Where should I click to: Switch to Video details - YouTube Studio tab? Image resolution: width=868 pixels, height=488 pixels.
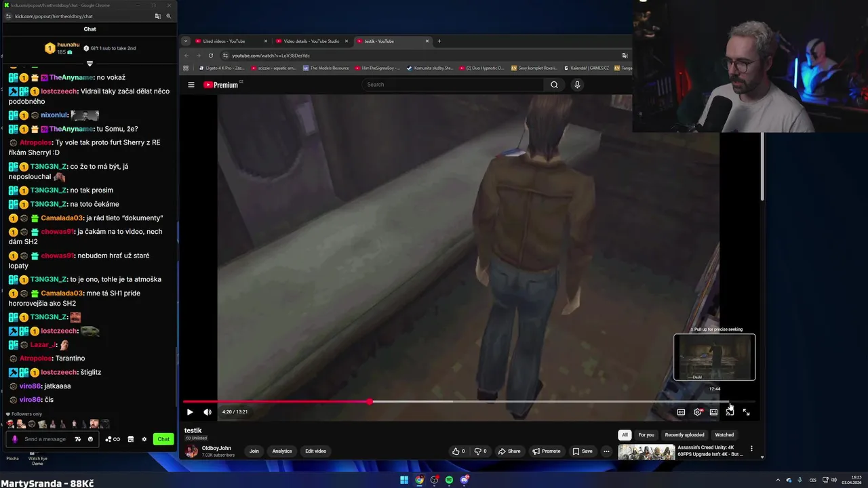pyautogui.click(x=311, y=41)
